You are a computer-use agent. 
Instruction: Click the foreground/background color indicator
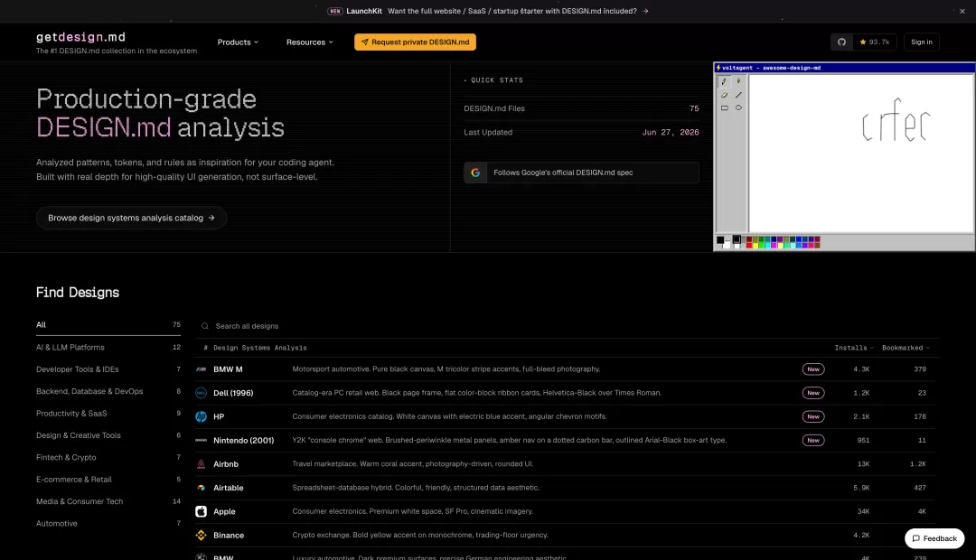(x=723, y=242)
